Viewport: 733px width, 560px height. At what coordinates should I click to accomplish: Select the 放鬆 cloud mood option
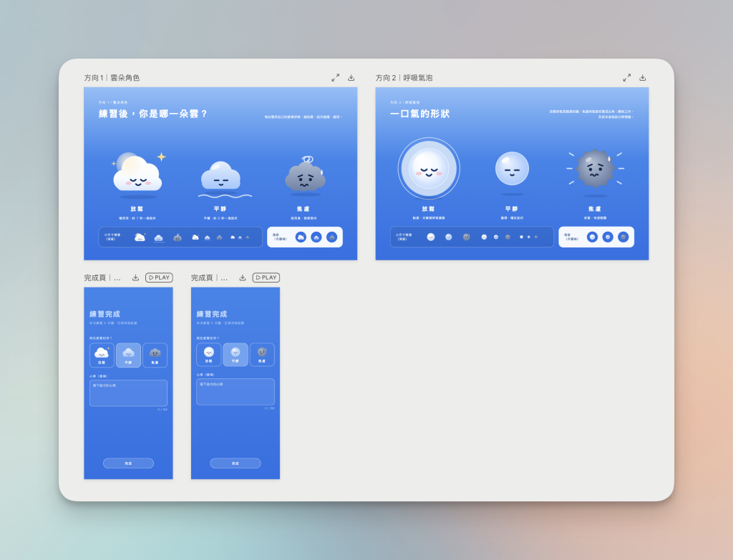pyautogui.click(x=102, y=355)
